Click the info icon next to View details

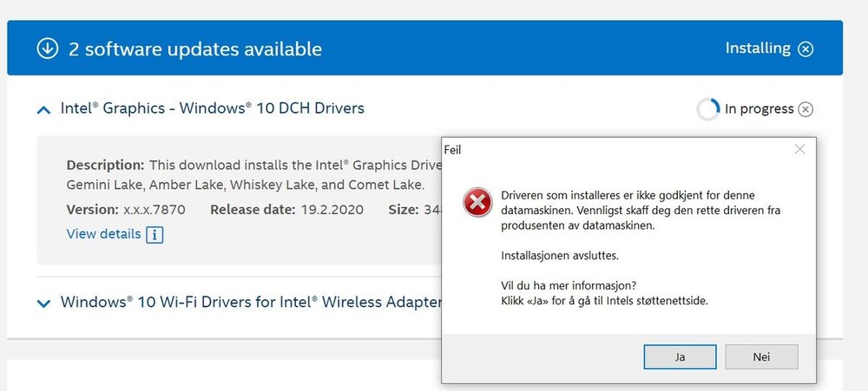pyautogui.click(x=155, y=235)
